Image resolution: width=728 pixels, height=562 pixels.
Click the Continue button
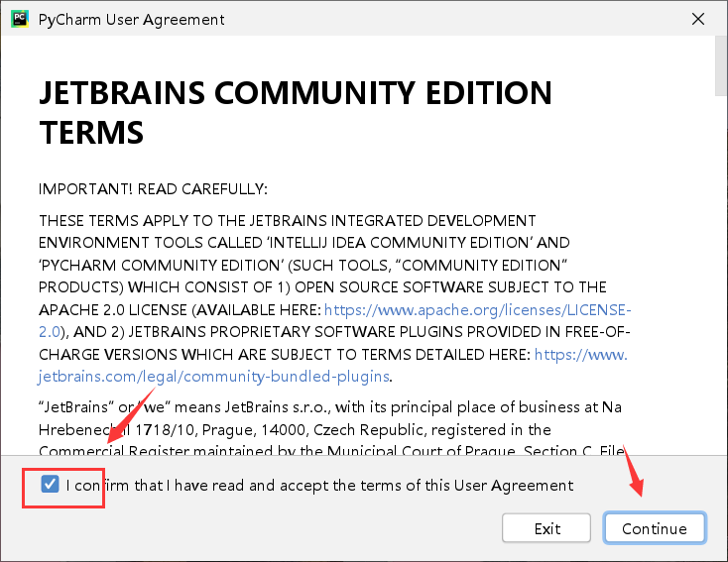[x=655, y=528]
